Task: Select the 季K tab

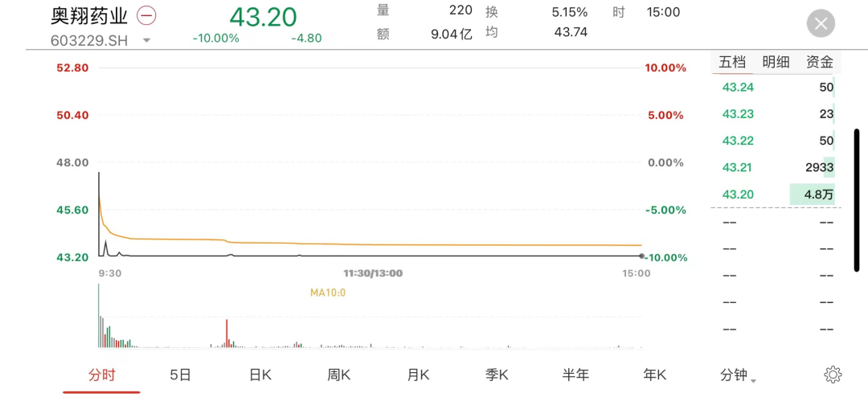Action: point(497,374)
